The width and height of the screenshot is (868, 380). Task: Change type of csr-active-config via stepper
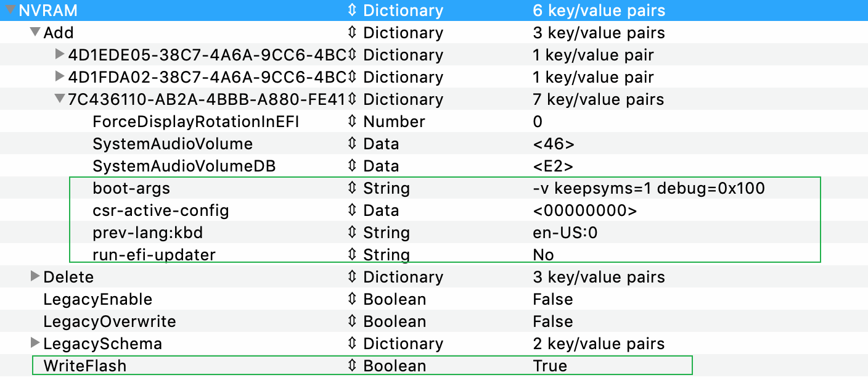352,210
